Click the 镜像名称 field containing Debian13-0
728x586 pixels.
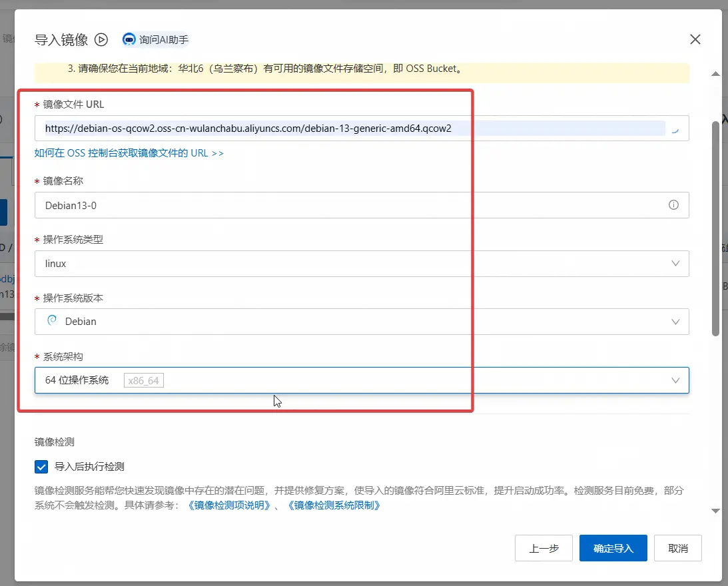(353, 205)
